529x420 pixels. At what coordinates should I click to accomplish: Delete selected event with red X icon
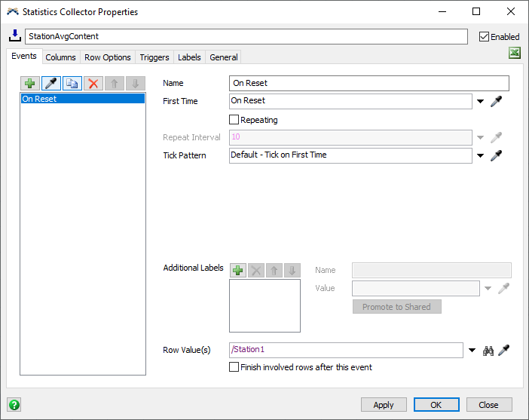93,84
